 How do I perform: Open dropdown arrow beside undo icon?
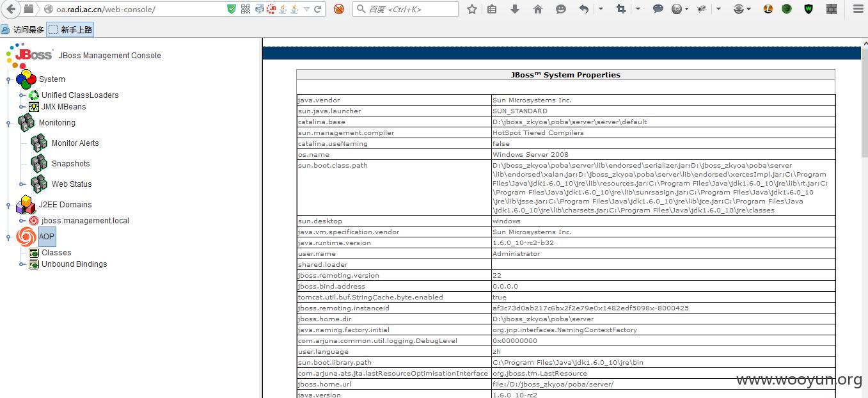pyautogui.click(x=601, y=9)
